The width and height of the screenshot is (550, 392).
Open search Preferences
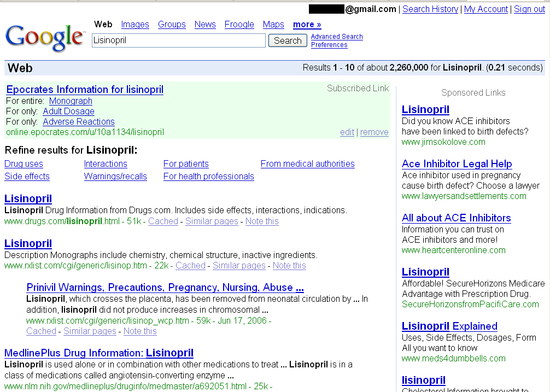point(329,45)
